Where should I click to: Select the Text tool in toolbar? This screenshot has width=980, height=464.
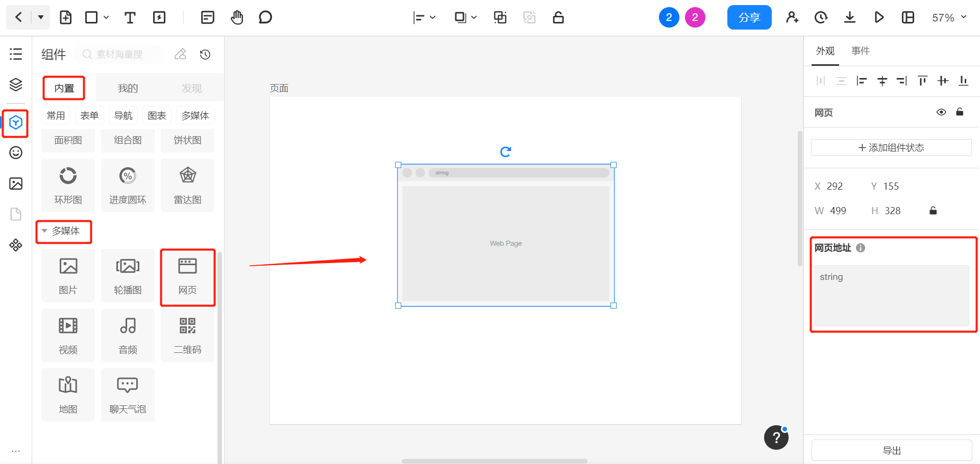coord(130,18)
